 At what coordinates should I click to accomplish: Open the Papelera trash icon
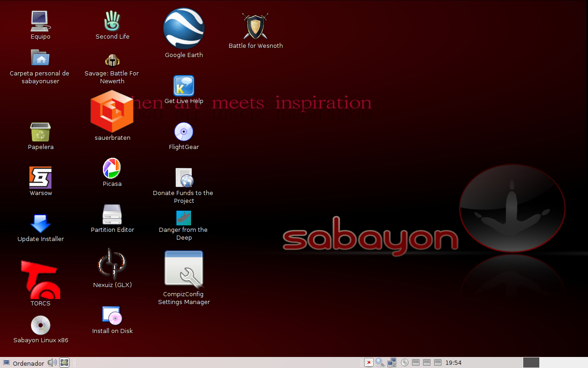click(40, 132)
